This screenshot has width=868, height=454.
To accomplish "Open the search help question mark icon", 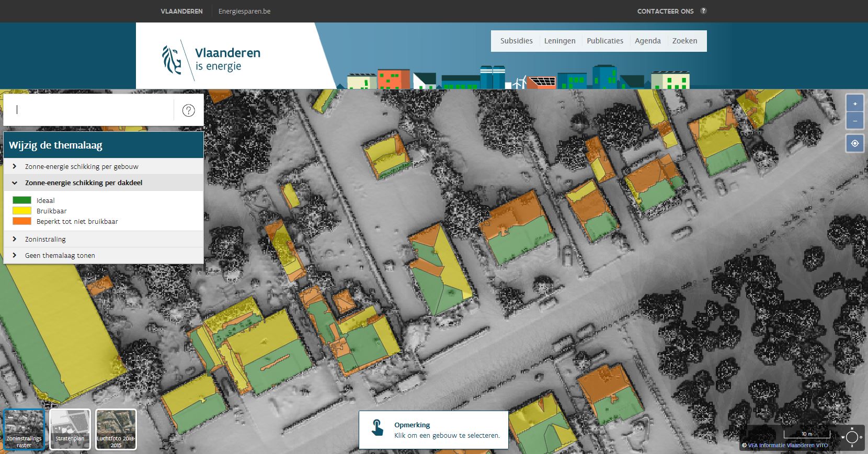I will point(189,110).
